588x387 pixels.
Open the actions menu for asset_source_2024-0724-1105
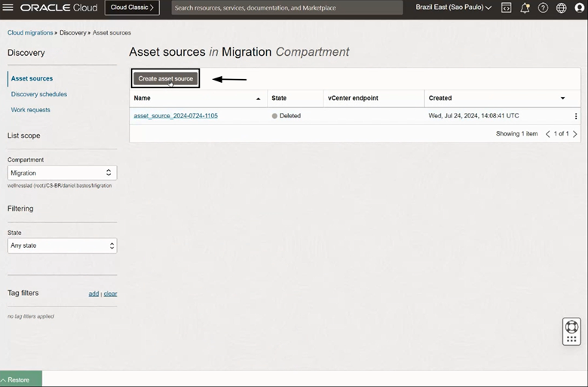point(576,116)
